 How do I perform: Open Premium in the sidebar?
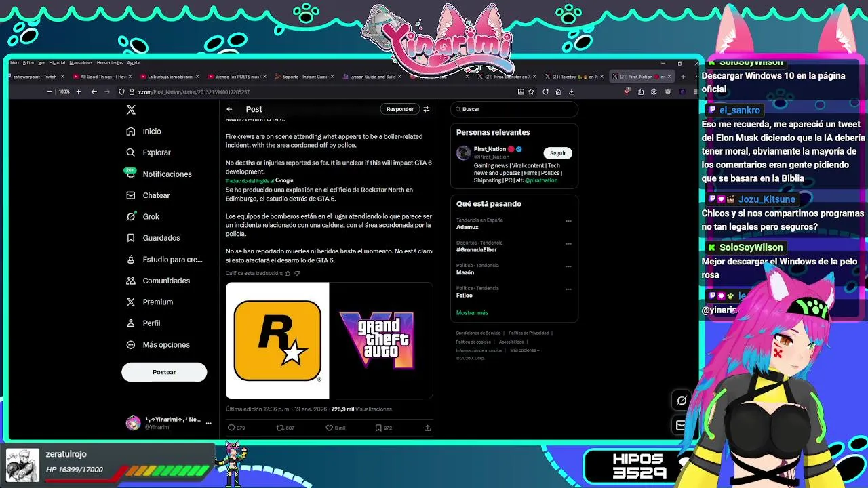pos(150,302)
